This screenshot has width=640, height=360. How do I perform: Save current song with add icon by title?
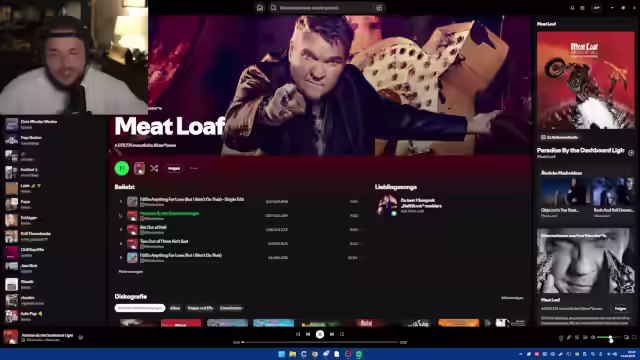[80, 337]
